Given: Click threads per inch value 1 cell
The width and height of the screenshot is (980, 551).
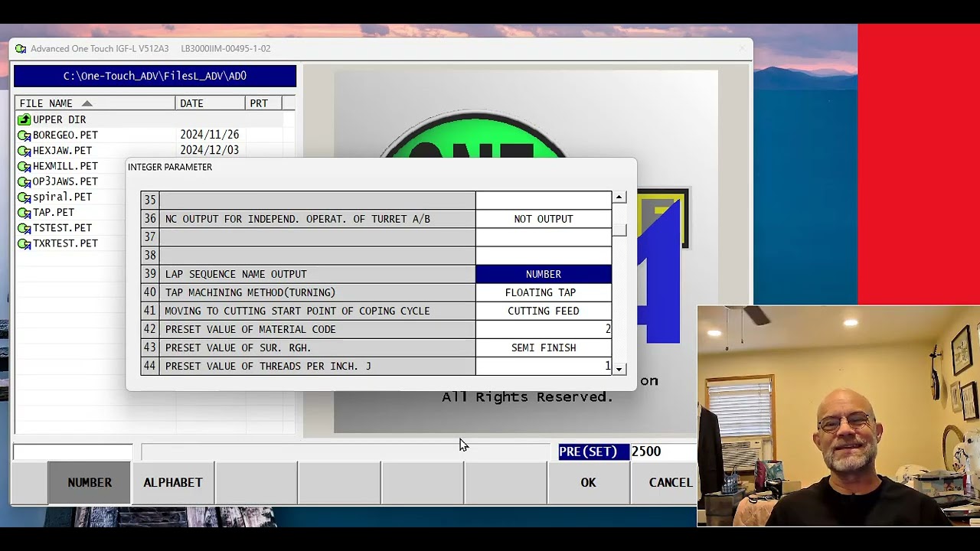Looking at the screenshot, I should click(544, 366).
